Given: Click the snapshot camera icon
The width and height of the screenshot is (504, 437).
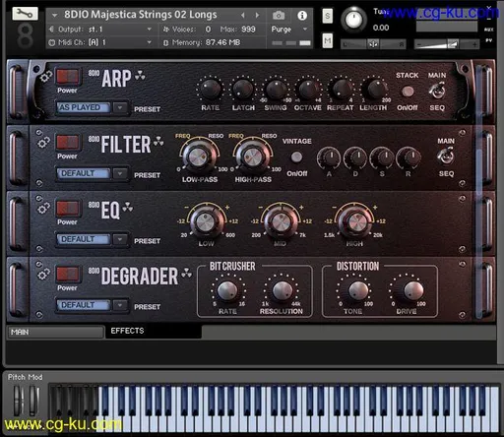Looking at the screenshot, I should (279, 15).
